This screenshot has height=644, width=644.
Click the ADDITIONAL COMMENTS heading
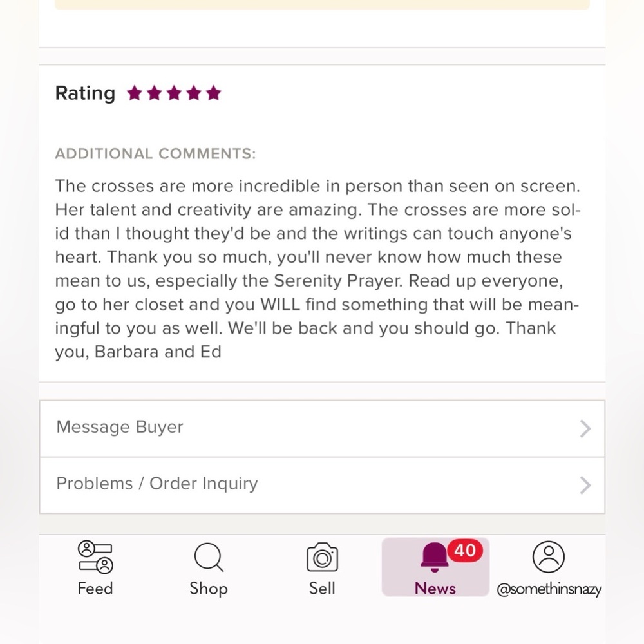[x=155, y=154]
